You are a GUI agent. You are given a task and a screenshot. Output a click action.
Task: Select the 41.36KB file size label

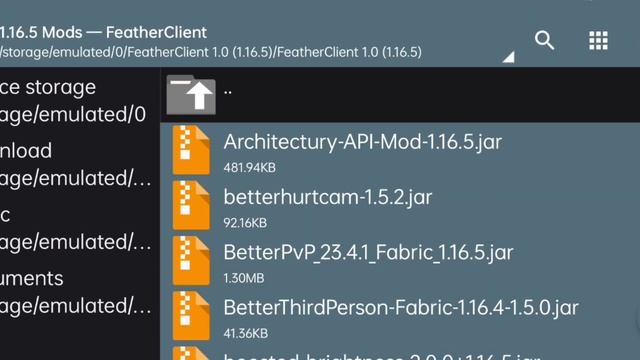pos(246,333)
